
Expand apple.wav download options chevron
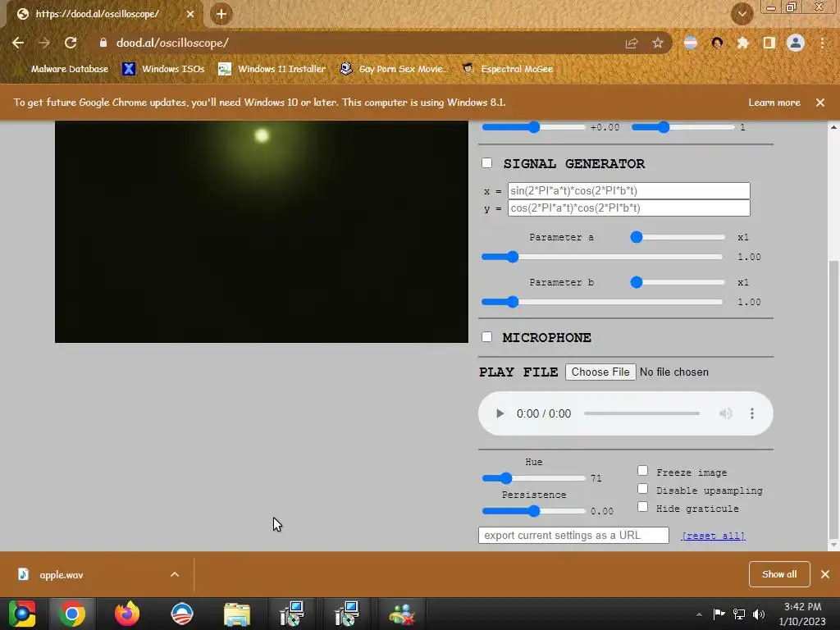tap(175, 574)
